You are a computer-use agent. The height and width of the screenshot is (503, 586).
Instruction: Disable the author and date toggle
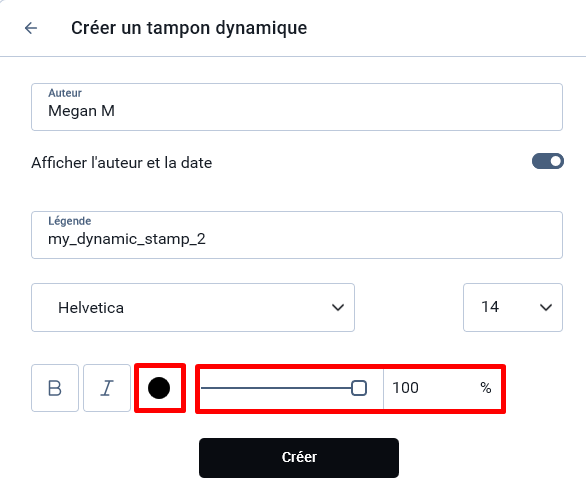[548, 161]
